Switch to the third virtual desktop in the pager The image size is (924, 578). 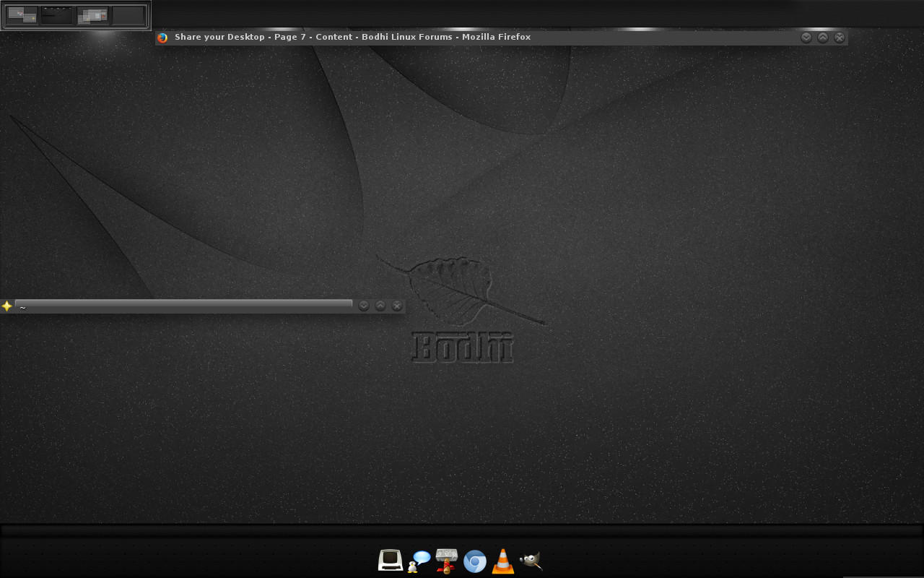(93, 15)
